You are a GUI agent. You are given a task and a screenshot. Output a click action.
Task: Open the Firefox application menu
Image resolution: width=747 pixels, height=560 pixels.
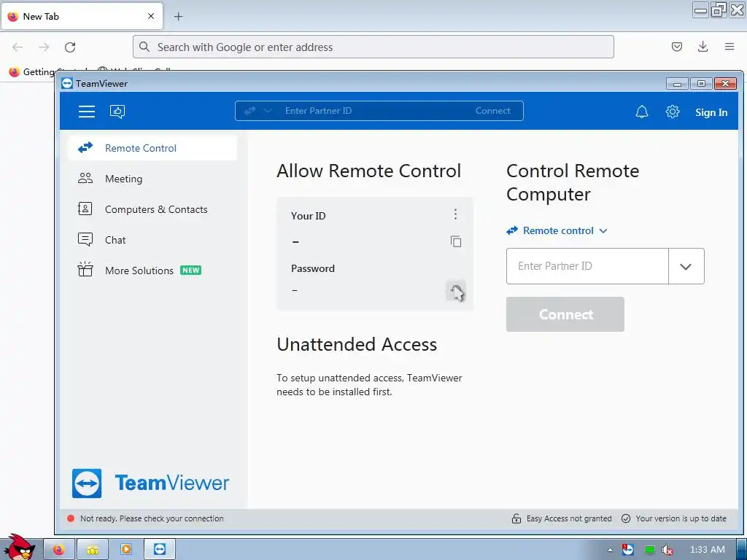point(729,47)
